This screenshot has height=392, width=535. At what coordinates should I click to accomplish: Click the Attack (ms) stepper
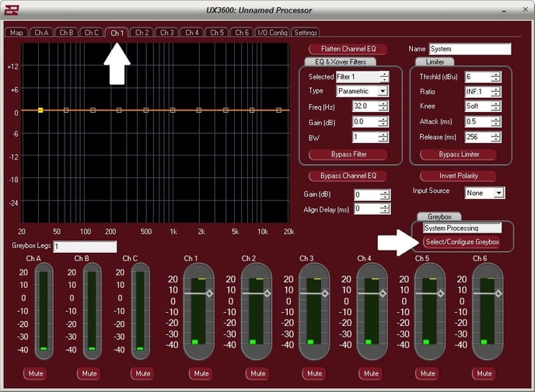point(496,121)
